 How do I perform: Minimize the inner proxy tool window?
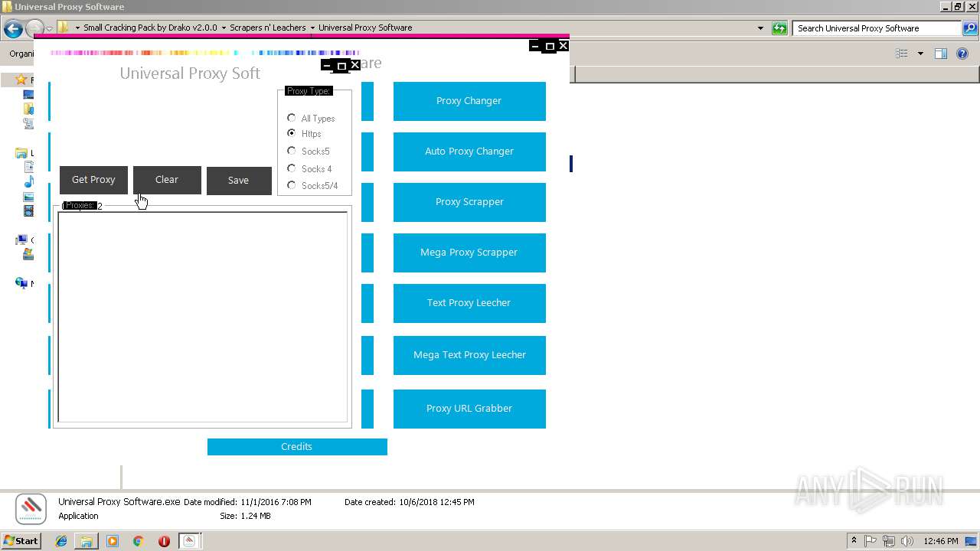(x=327, y=66)
